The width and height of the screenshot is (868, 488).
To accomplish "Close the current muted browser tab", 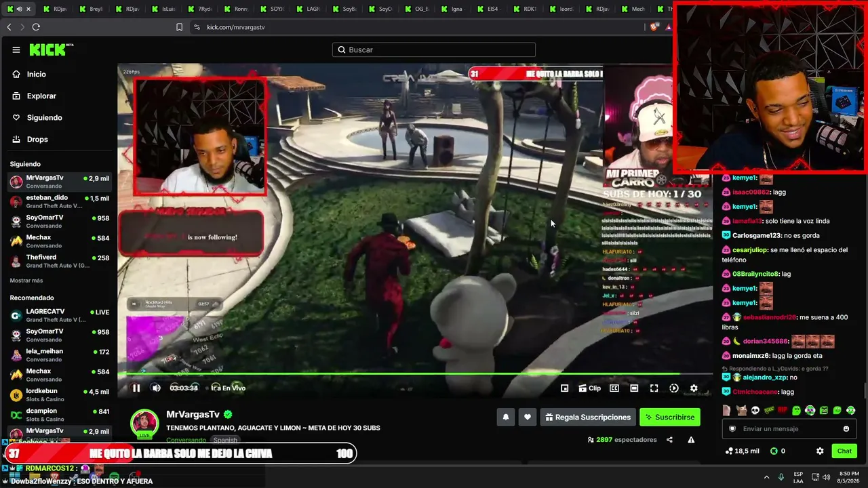I will pos(28,9).
